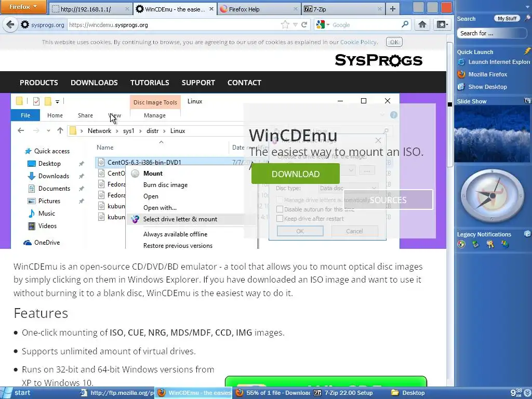532x399 pixels.
Task: Open the CONTACT navigation item
Action: click(x=244, y=83)
